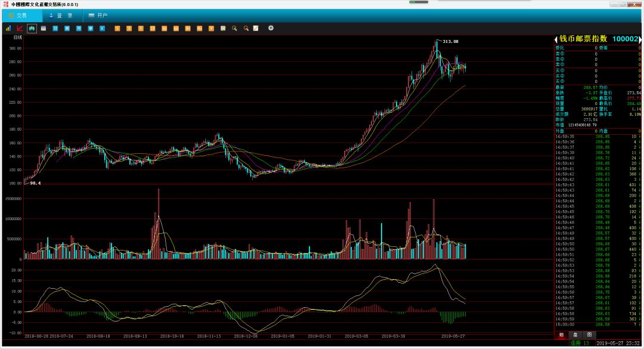Click the highest price 277.73

634,98
